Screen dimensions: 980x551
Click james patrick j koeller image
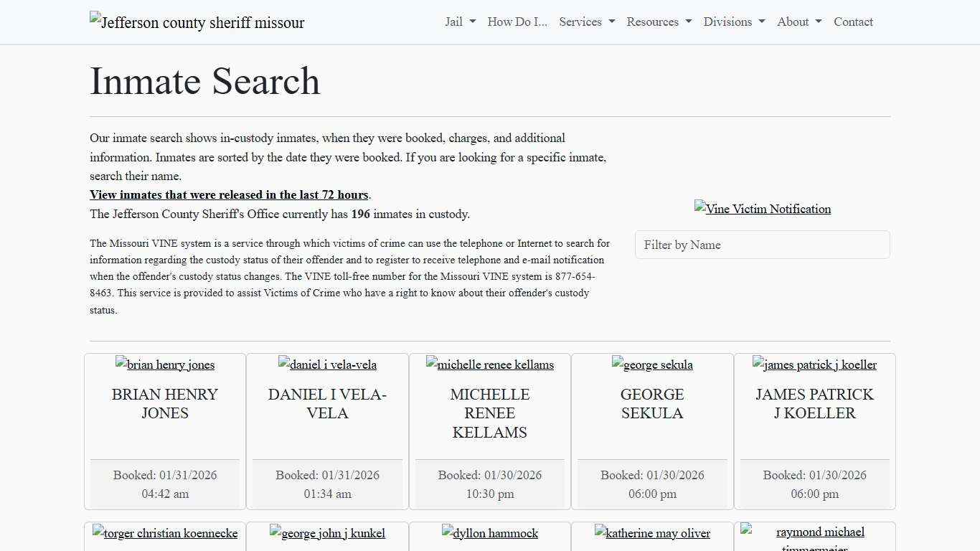pyautogui.click(x=814, y=364)
